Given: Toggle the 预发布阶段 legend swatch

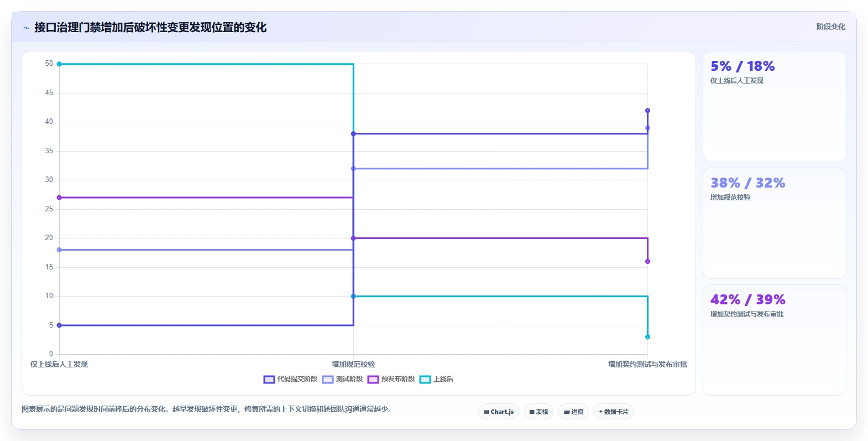Looking at the screenshot, I should click(x=373, y=380).
